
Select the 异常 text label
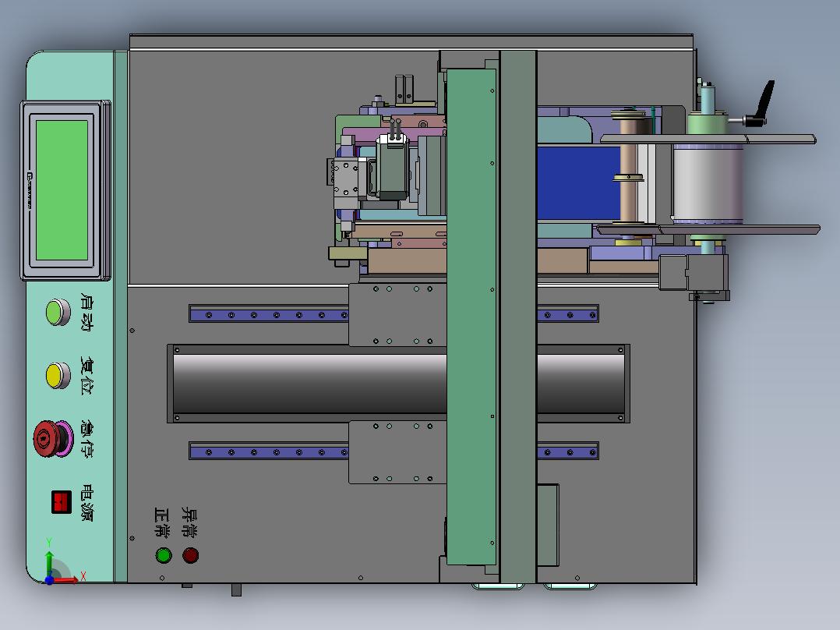pyautogui.click(x=189, y=522)
